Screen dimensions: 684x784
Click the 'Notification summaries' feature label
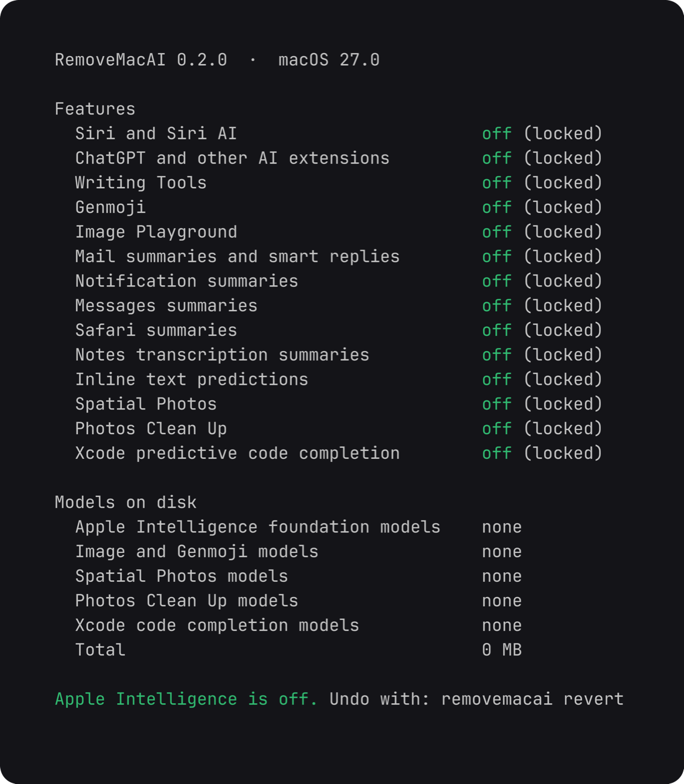point(187,281)
